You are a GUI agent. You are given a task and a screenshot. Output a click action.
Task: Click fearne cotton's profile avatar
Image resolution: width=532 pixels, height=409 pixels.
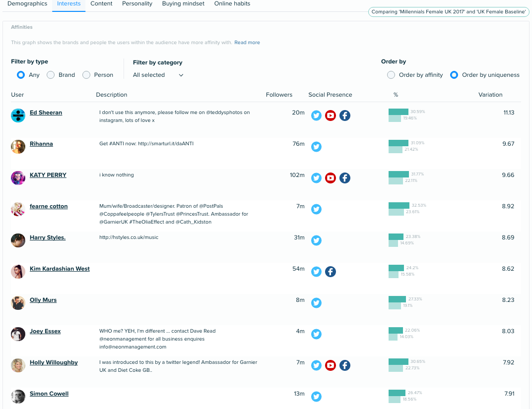pos(18,209)
